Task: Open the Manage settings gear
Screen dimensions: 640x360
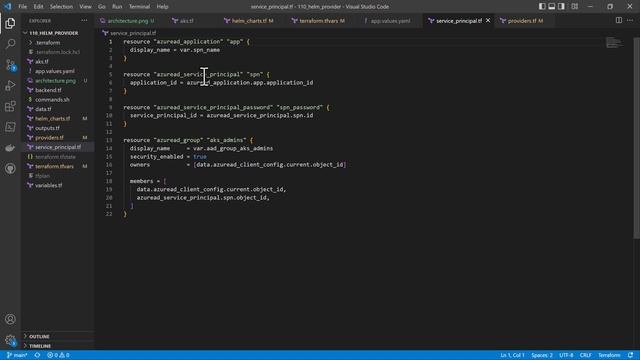Action: (10, 340)
